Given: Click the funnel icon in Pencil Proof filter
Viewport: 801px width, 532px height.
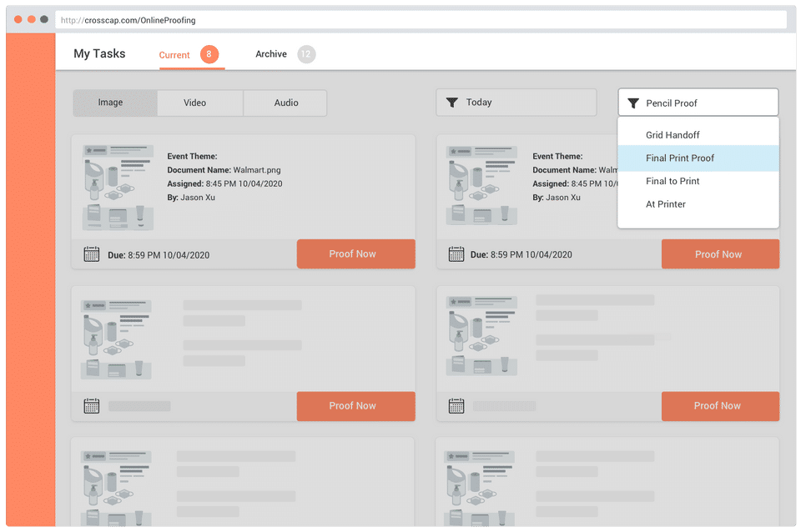Looking at the screenshot, I should coord(633,103).
